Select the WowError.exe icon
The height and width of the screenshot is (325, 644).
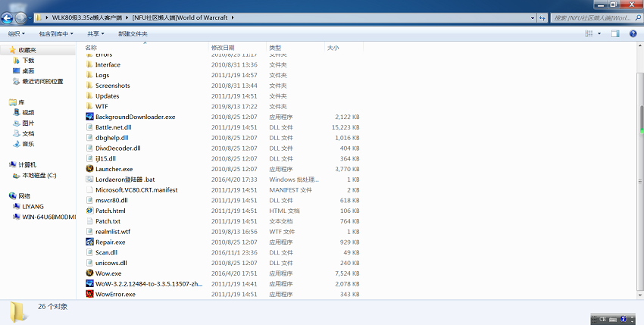(x=89, y=294)
